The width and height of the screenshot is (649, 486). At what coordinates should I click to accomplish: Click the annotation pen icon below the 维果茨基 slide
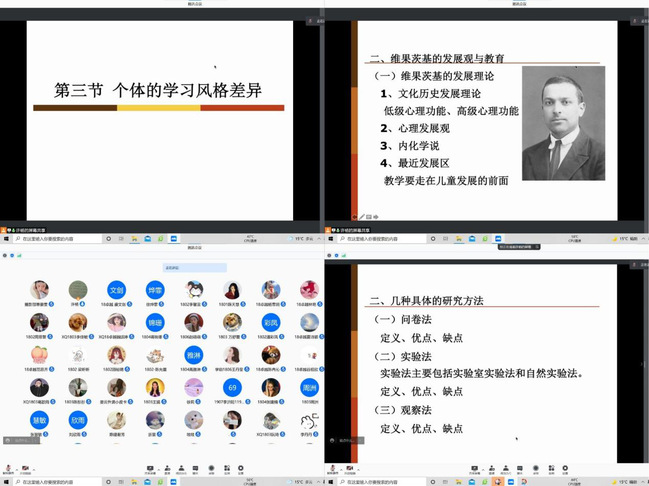pyautogui.click(x=362, y=215)
